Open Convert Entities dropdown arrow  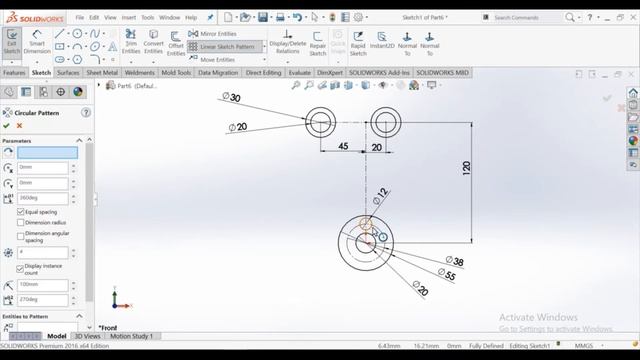tap(153, 62)
